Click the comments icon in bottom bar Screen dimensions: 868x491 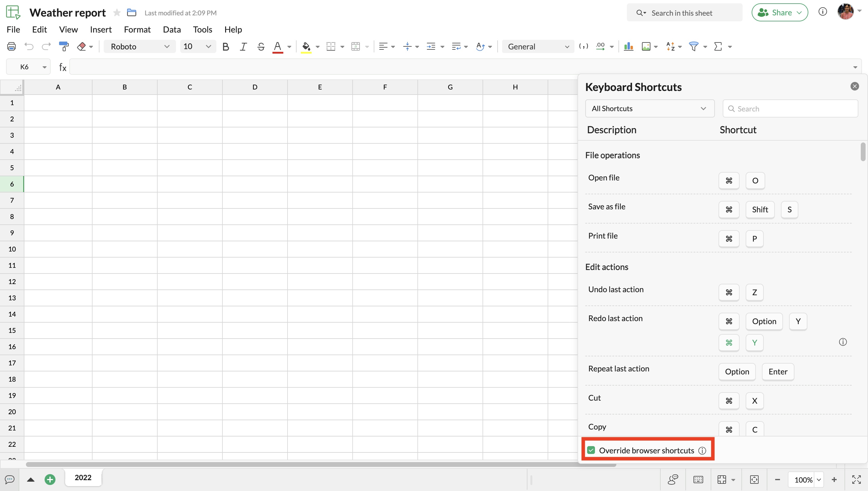click(9, 479)
